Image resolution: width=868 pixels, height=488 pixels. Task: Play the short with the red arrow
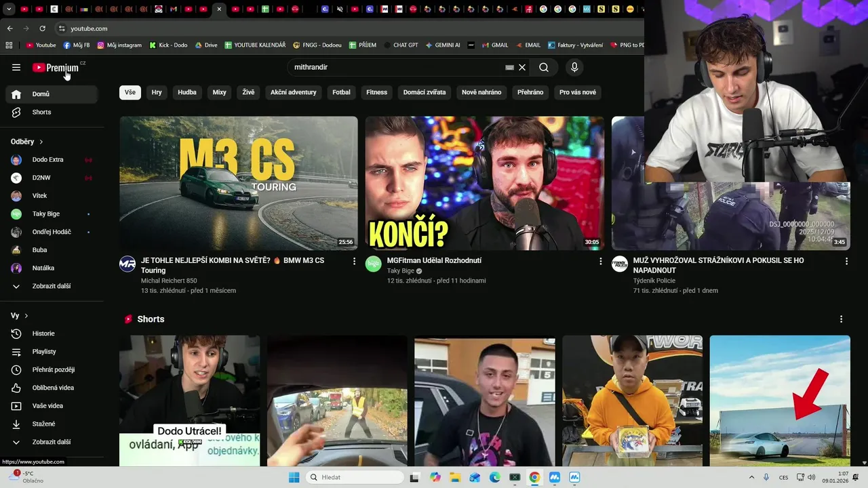click(780, 401)
